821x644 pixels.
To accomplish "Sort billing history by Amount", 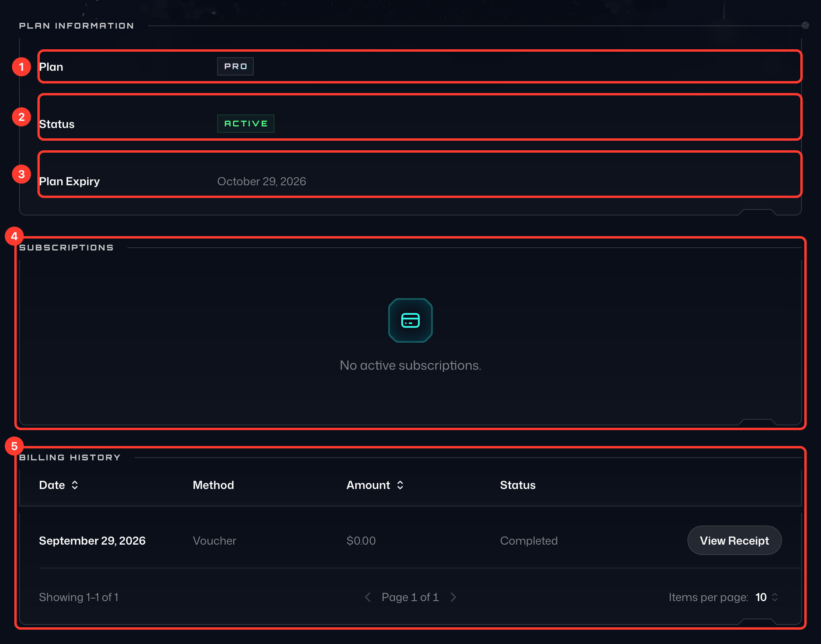I will [x=400, y=485].
